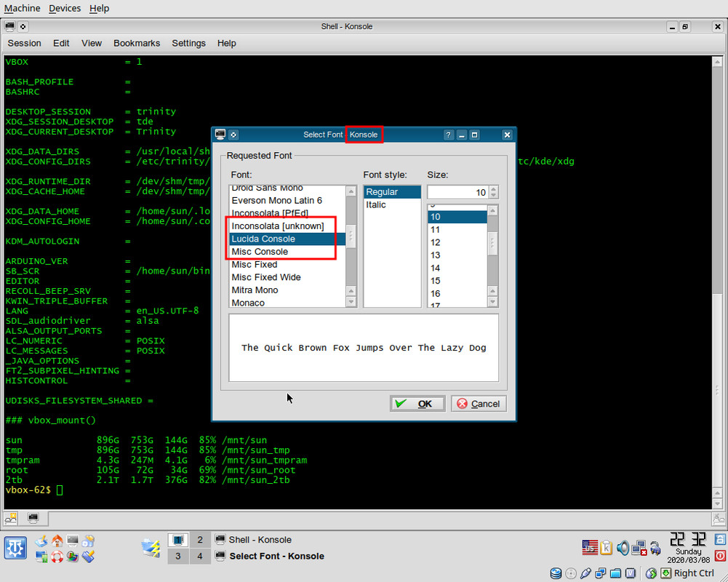The image size is (728, 582).
Task: Open the Edit menu in Konsole
Action: point(61,43)
